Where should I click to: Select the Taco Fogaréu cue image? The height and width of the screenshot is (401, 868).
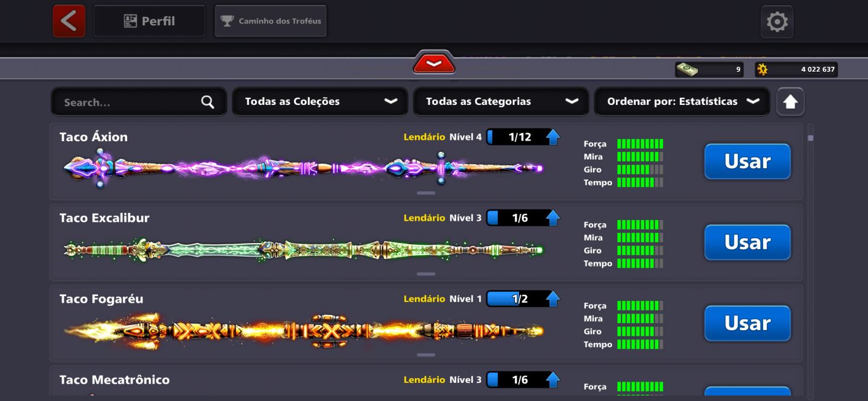pyautogui.click(x=303, y=330)
